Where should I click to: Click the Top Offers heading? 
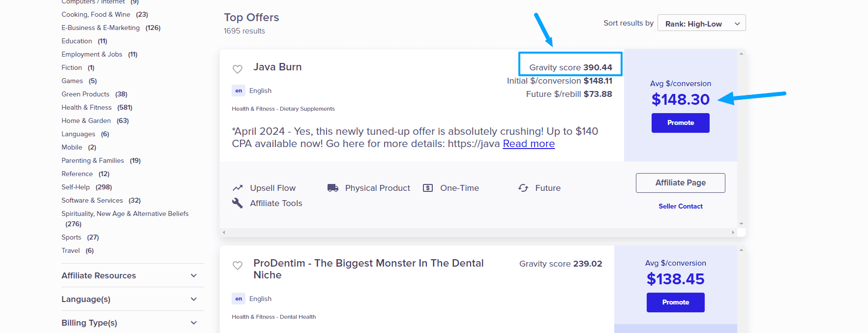(x=251, y=18)
